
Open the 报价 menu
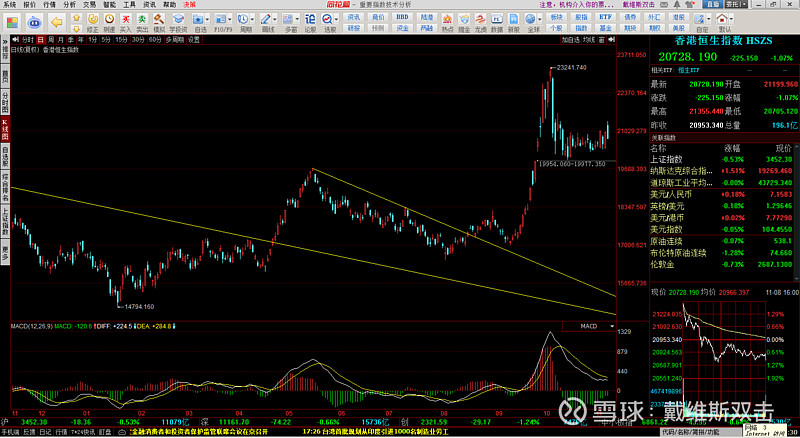[30, 5]
